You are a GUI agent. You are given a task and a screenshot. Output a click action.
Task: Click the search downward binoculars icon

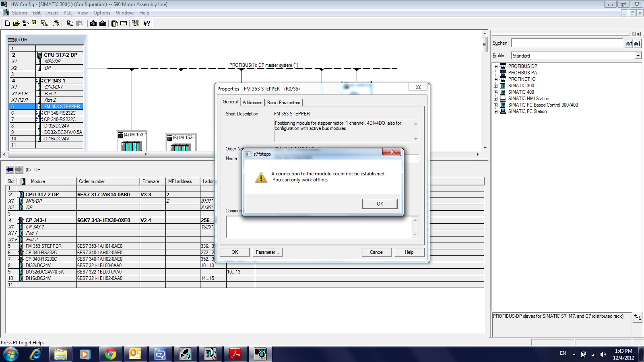[x=637, y=43]
